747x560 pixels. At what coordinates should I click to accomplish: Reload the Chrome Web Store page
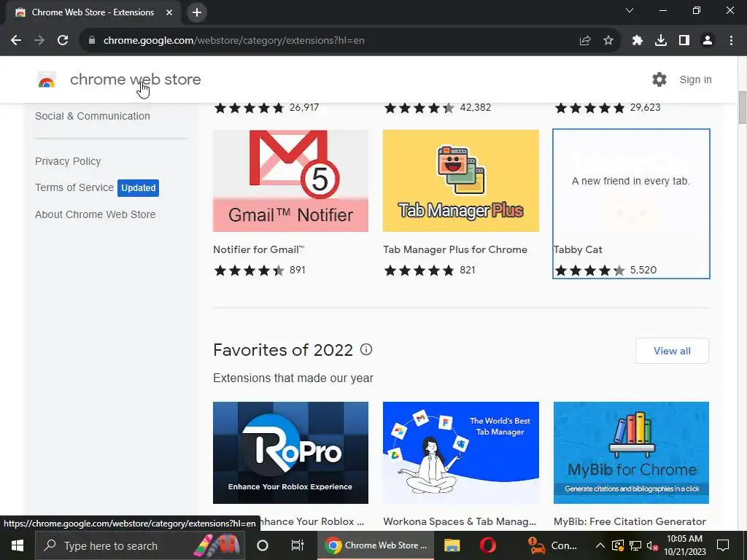point(63,41)
